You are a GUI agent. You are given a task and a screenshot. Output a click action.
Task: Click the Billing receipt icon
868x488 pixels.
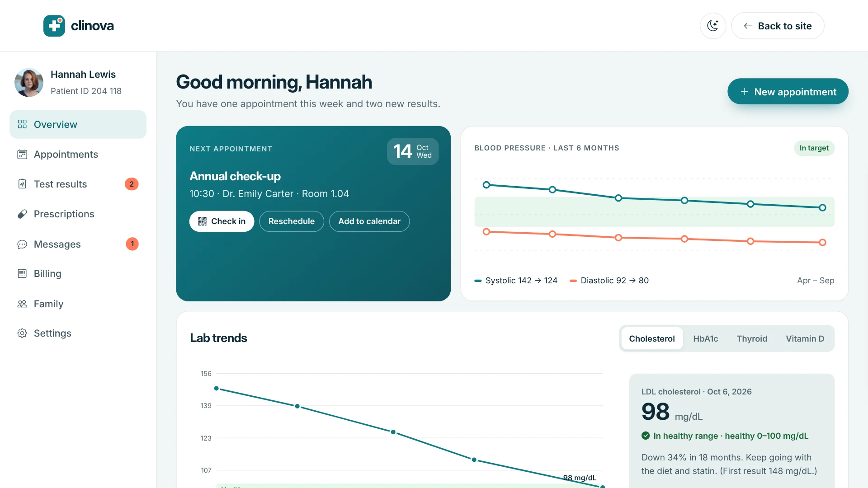coord(22,273)
